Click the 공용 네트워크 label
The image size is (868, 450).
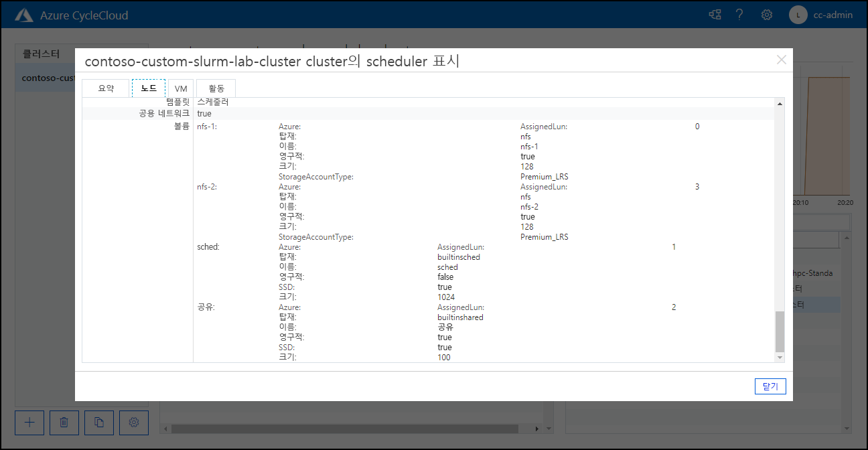[164, 114]
